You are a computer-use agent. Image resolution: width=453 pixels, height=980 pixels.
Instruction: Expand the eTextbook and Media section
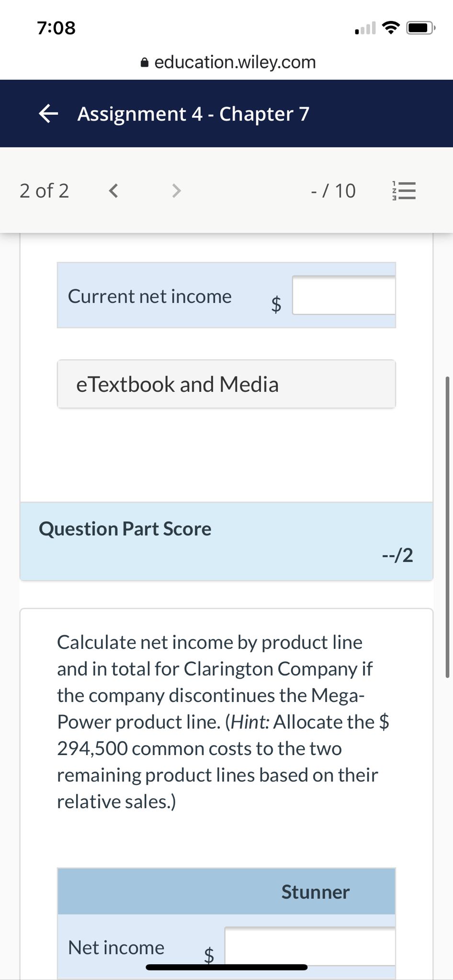point(226,384)
